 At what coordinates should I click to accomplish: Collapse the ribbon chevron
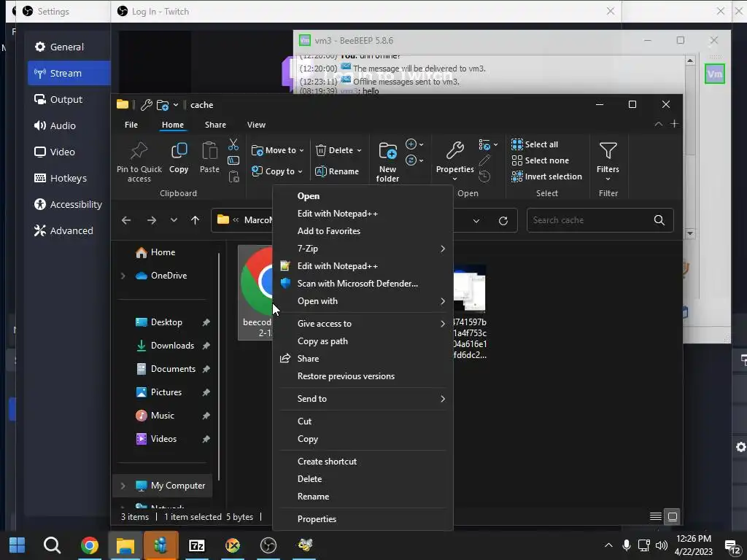click(659, 124)
